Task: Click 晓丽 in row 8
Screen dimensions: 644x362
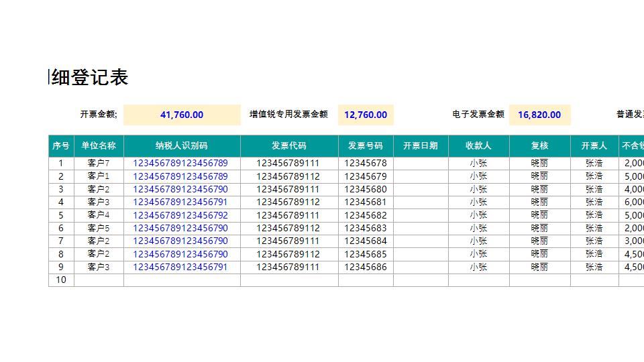Action: click(539, 254)
